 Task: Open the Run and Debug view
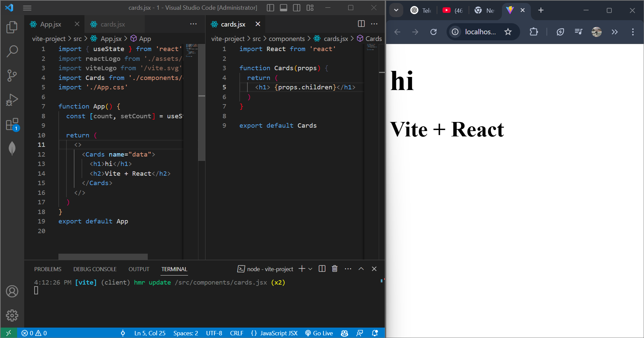pyautogui.click(x=12, y=100)
